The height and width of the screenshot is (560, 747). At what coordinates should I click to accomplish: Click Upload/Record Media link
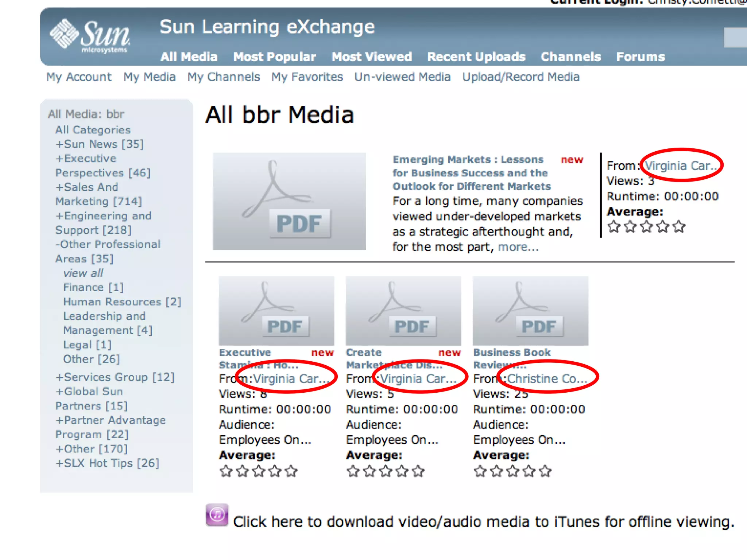[521, 77]
